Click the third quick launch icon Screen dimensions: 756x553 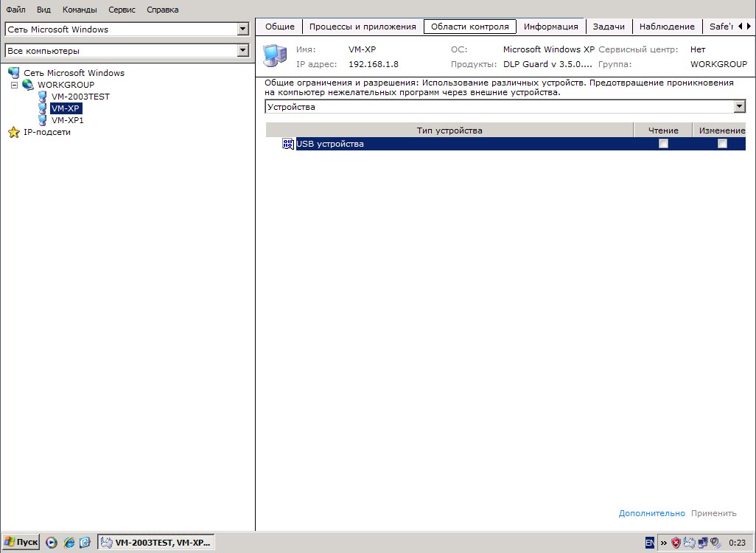[x=85, y=543]
